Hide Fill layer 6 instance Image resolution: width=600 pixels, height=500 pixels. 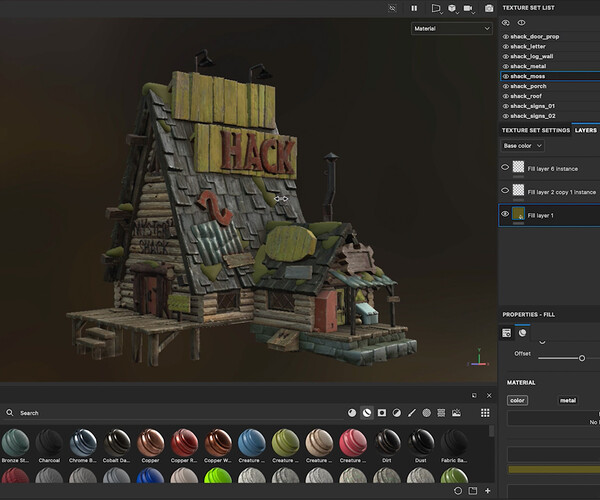(505, 167)
